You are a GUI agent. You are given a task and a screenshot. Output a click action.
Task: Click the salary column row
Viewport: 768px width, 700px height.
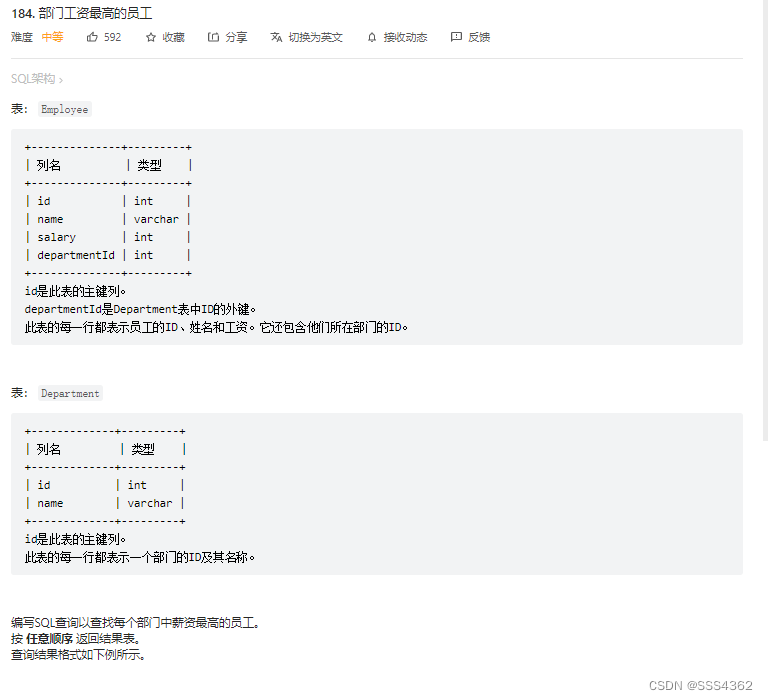(108, 237)
